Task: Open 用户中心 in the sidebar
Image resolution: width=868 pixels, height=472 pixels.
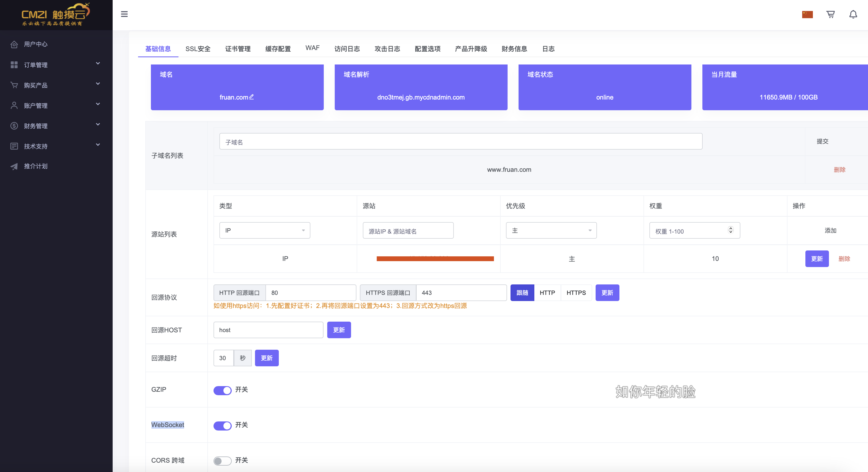Action: pos(36,44)
